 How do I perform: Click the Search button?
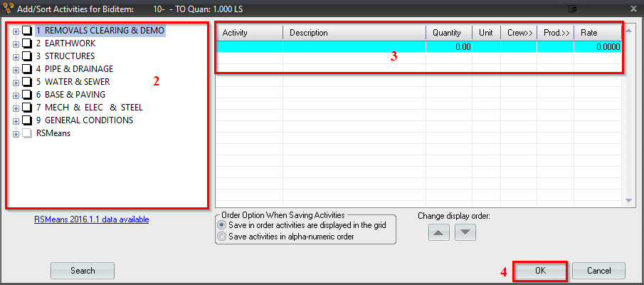[83, 271]
